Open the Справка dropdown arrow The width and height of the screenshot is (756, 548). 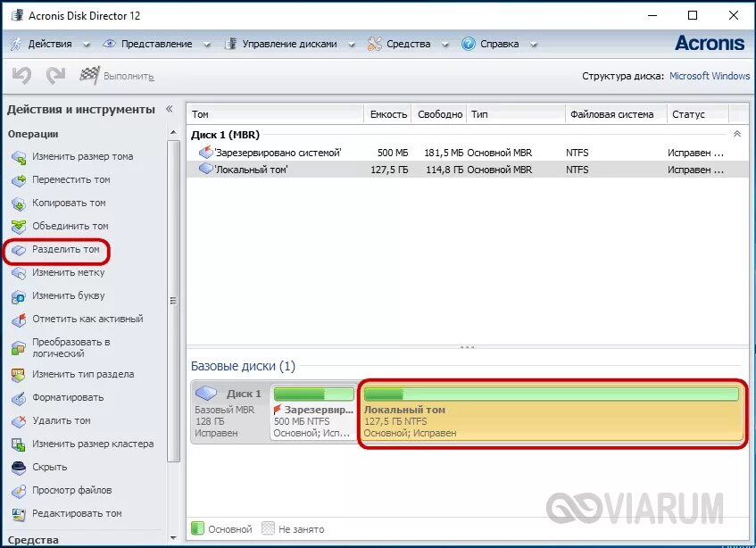533,45
